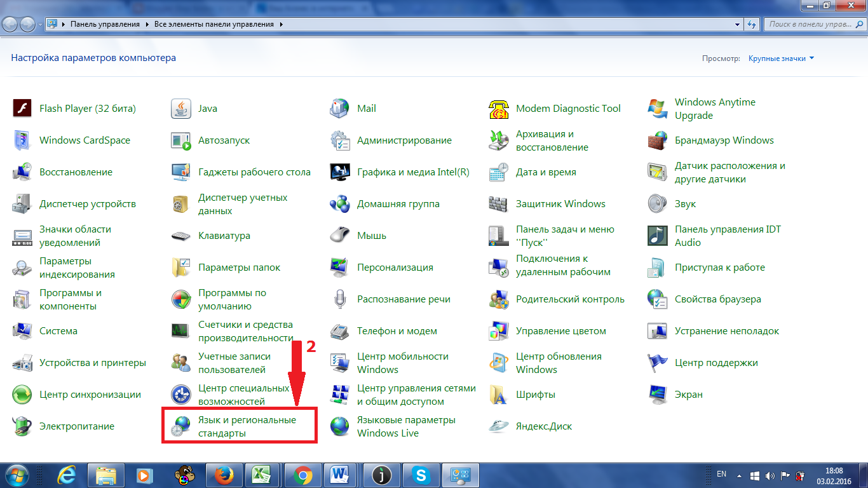Image resolution: width=868 pixels, height=488 pixels.
Task: Click the EN language indicator in tray
Action: 721,474
